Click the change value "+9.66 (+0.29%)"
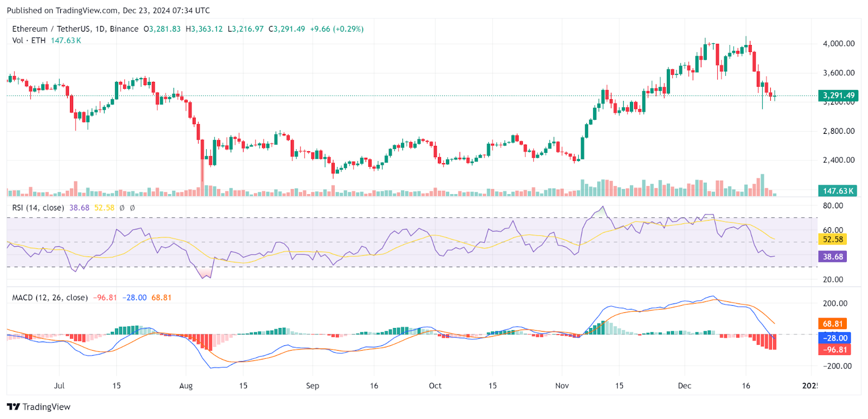Image resolution: width=868 pixels, height=419 pixels. [337, 29]
